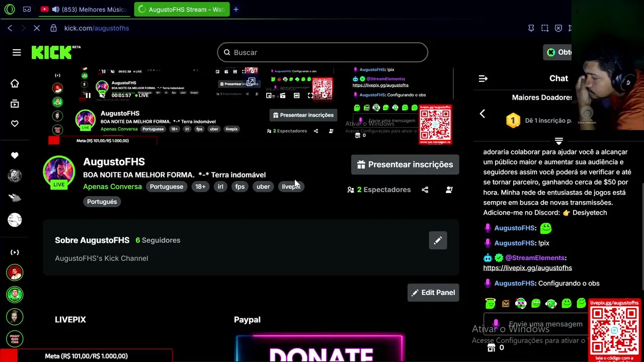Image resolution: width=644 pixels, height=362 pixels.
Task: Click the Paypal DONATE banner
Action: coord(320,348)
